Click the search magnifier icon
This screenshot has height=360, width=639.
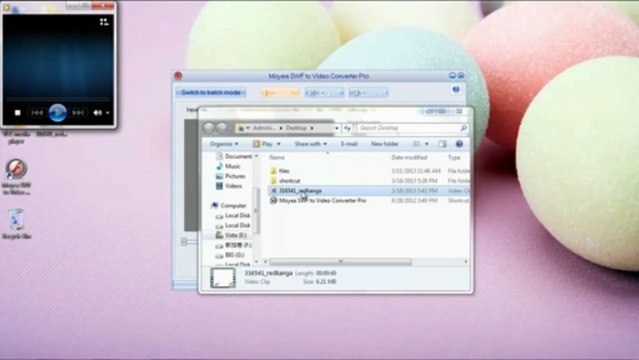coord(463,128)
